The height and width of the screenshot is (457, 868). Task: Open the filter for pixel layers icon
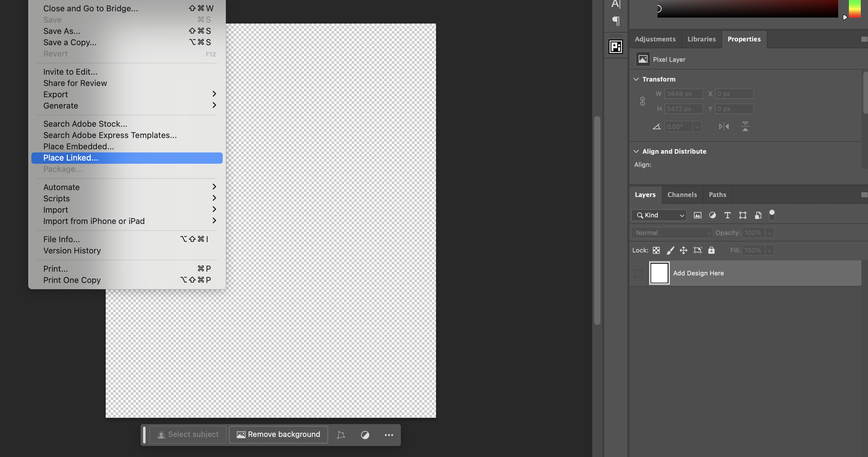click(x=697, y=215)
